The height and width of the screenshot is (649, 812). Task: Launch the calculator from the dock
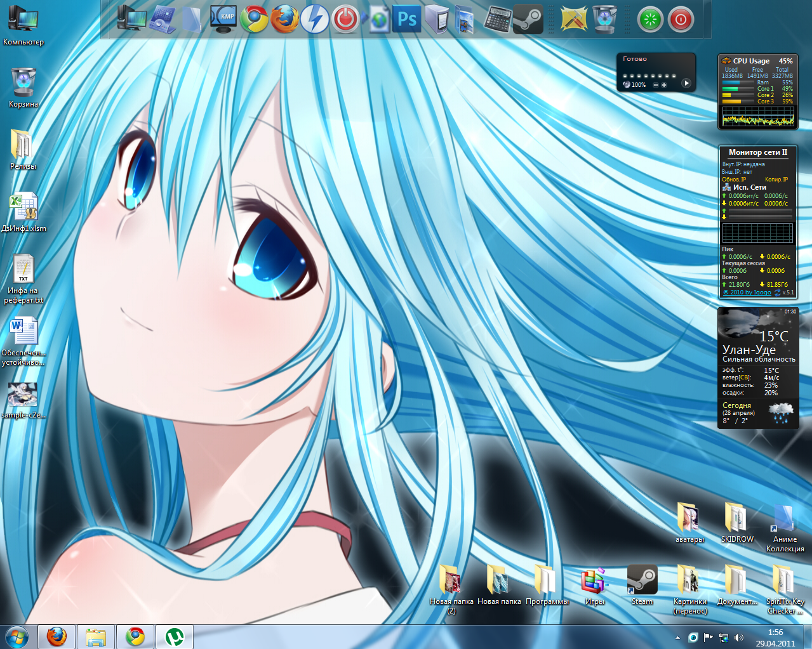(497, 19)
